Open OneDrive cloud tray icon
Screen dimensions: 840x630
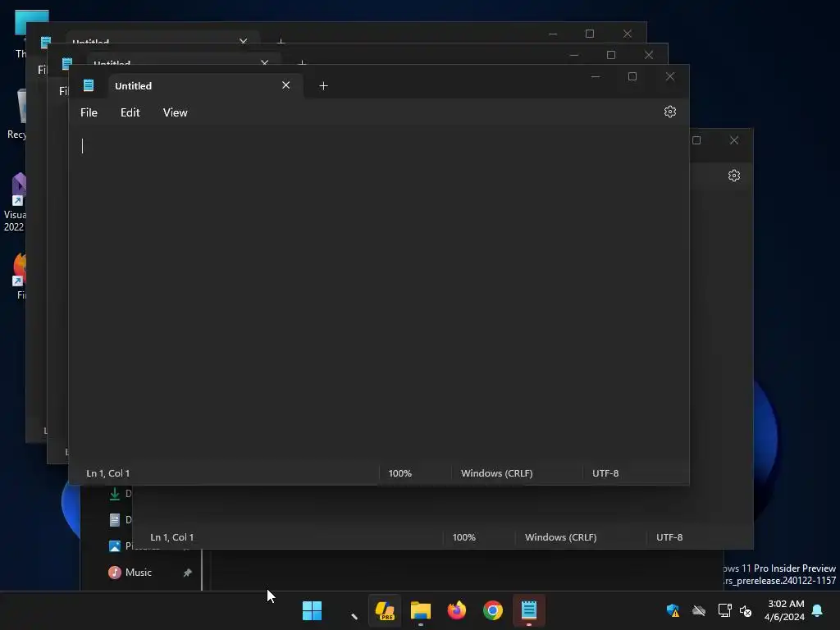point(699,610)
